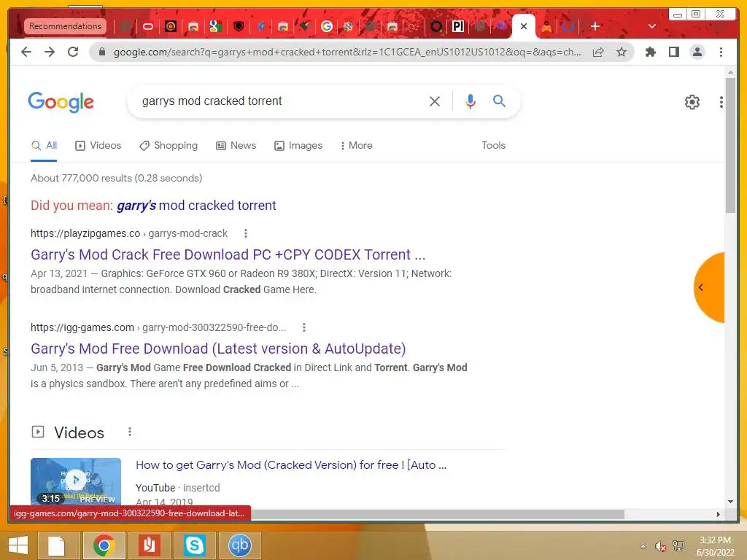View site information via lock icon
This screenshot has height=560, width=747.
[101, 52]
